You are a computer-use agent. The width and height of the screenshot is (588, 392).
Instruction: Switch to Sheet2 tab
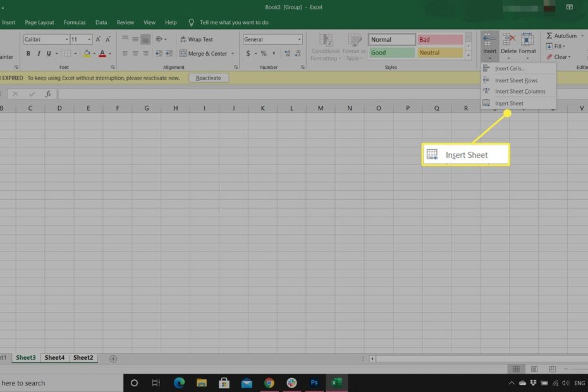pos(83,357)
